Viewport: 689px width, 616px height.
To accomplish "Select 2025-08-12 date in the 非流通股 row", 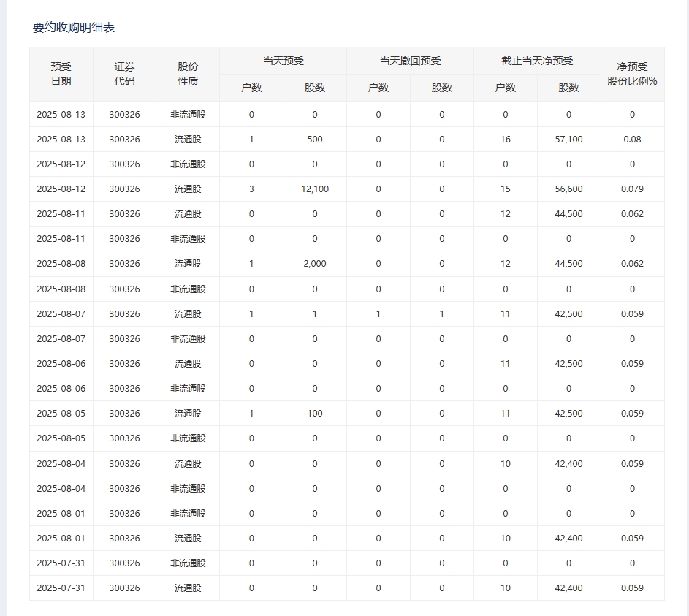I will pyautogui.click(x=61, y=164).
